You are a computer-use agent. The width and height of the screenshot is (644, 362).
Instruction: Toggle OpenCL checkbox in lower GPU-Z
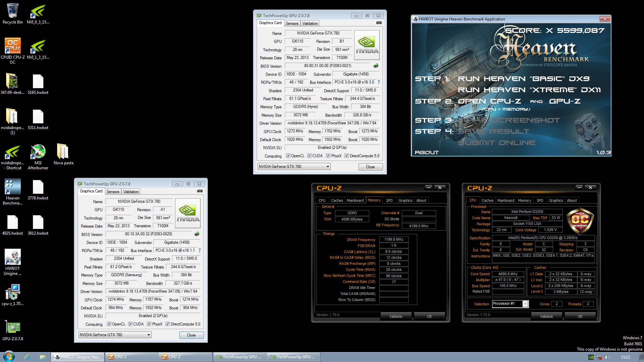click(x=109, y=324)
